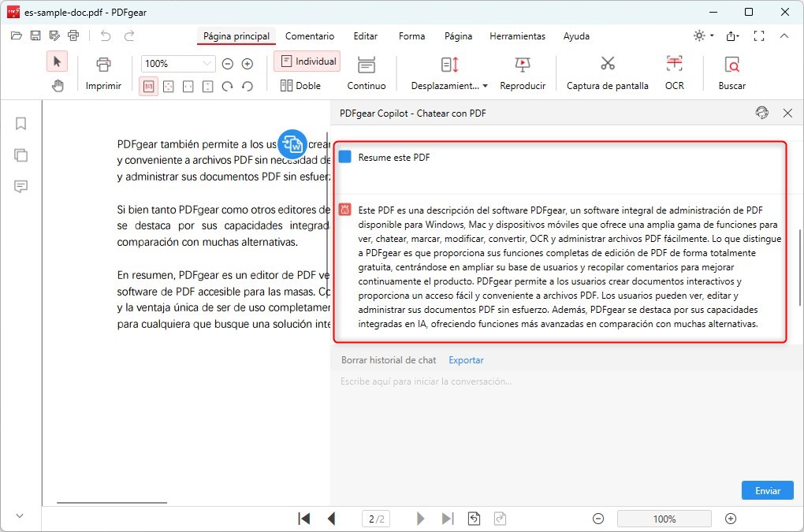Switch to Doble page layout

point(301,84)
